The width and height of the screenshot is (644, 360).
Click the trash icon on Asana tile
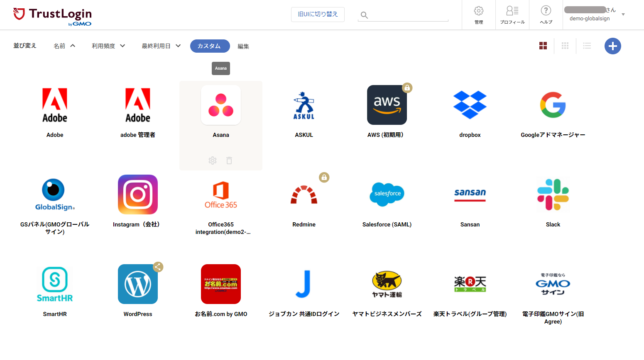pyautogui.click(x=229, y=161)
